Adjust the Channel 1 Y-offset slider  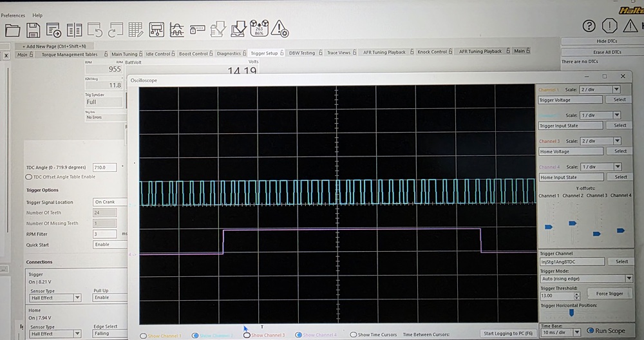click(x=549, y=227)
